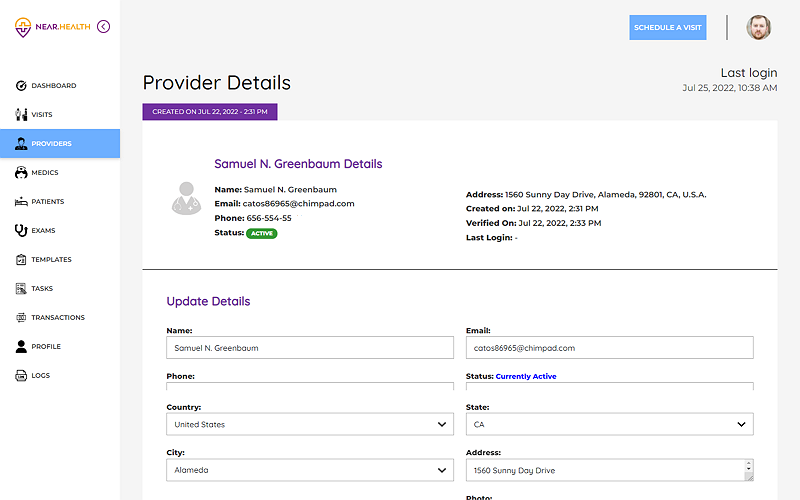Click the Visits icon in sidebar

tap(21, 115)
